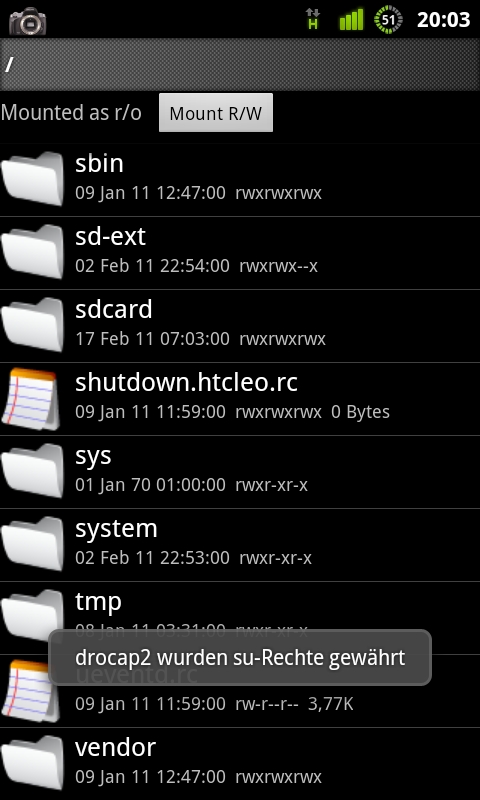The image size is (480, 800).
Task: Select the sdcard entry name text
Action: (113, 309)
